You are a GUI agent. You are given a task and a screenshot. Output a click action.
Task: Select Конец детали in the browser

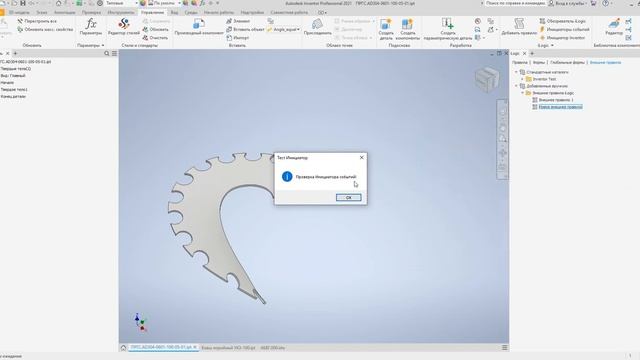click(13, 96)
